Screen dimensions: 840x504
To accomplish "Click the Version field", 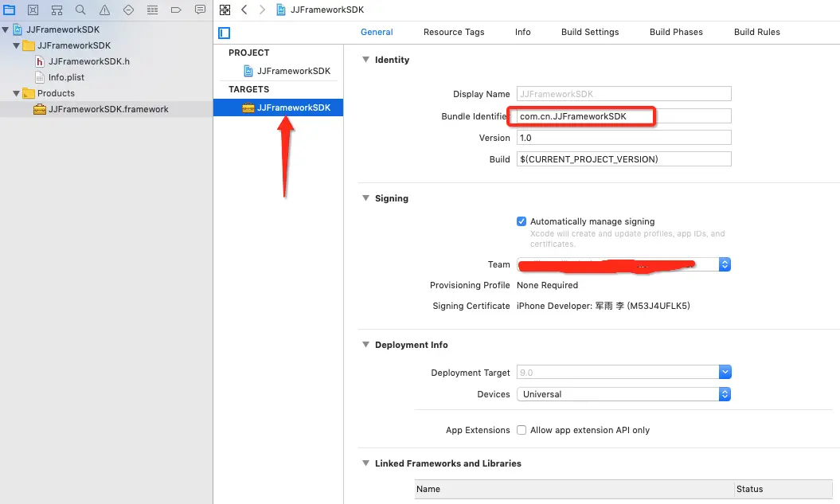I will tap(623, 138).
